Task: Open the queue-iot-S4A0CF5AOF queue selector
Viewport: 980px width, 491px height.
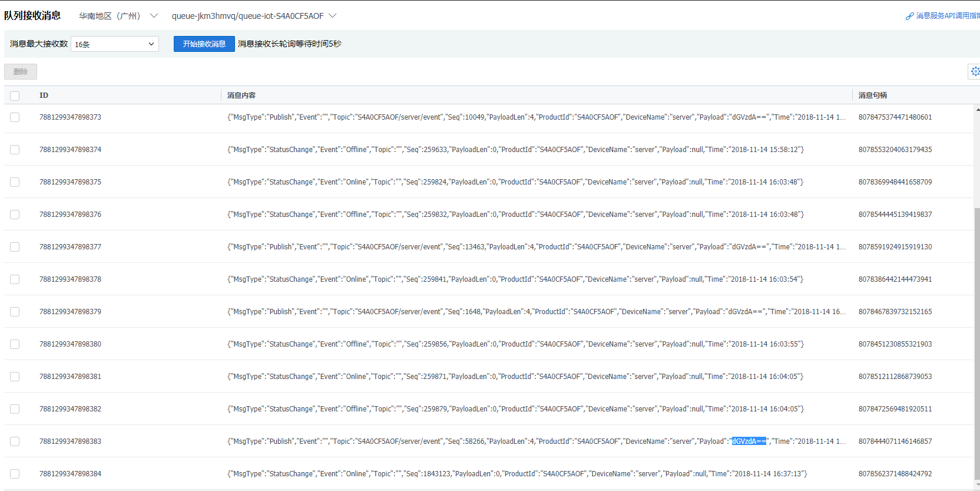Action: tap(253, 16)
